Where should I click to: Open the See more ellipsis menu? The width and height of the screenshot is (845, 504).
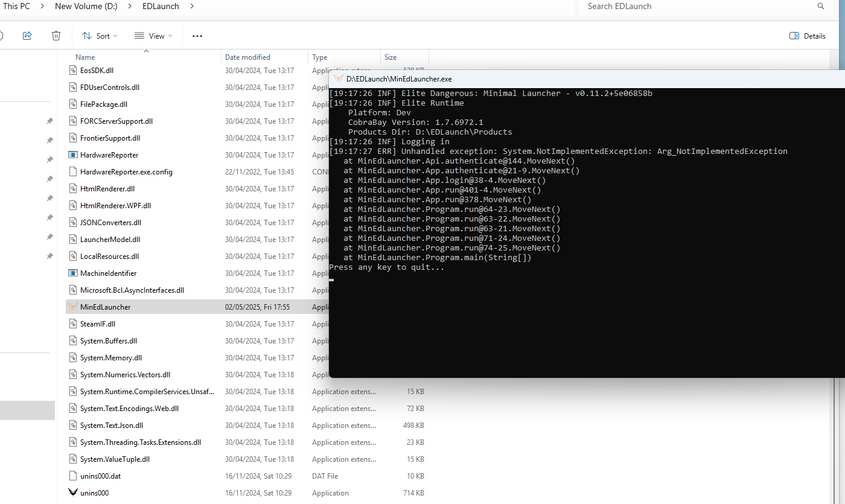(197, 36)
